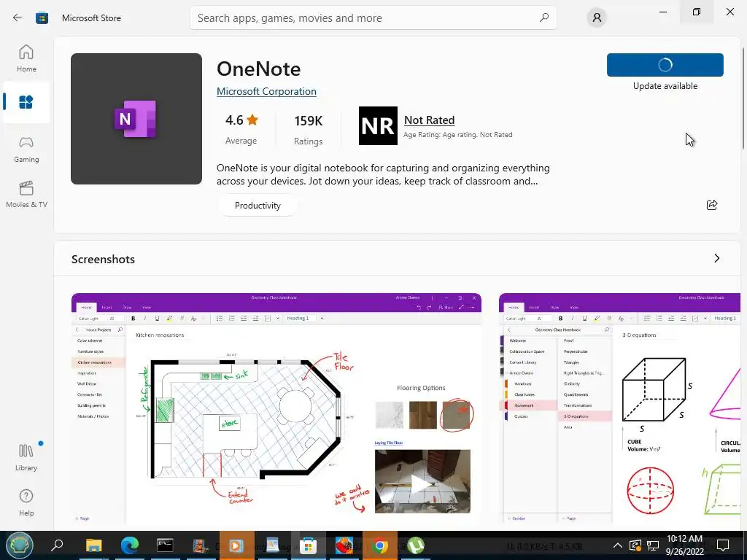
Task: Open the media player taskbar icon
Action: point(237,545)
